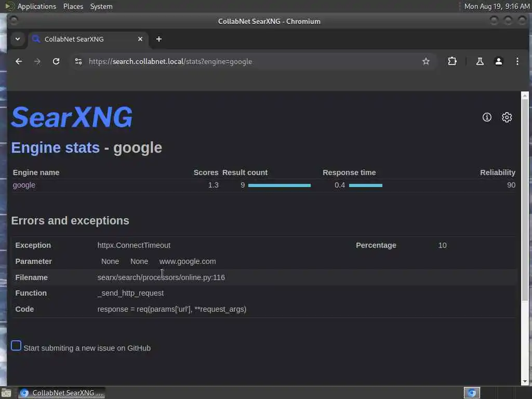This screenshot has width=532, height=399.
Task: Expand the tab search dropdown
Action: tap(18, 39)
